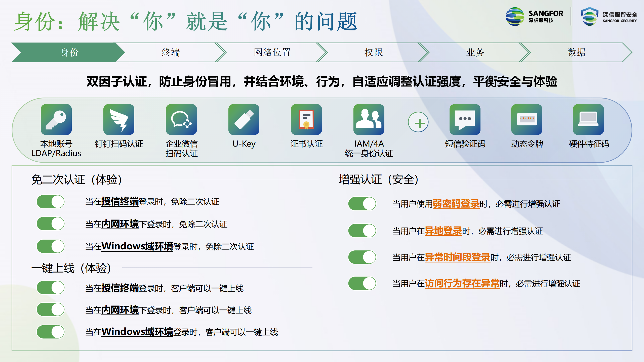This screenshot has width=644, height=362.
Task: Click the green plus circle icon
Action: coord(418,122)
